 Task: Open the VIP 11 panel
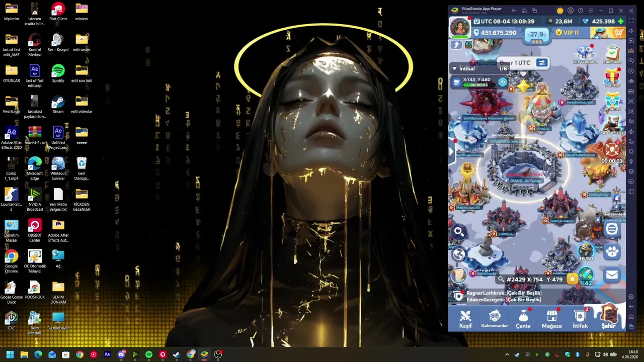[567, 33]
